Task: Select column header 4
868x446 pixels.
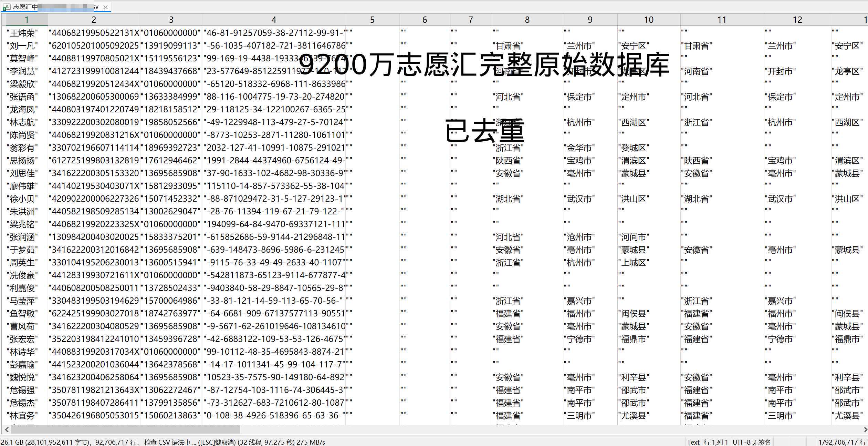Action: tap(274, 20)
